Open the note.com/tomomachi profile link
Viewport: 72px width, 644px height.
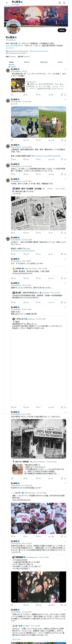click(x=40, y=51)
